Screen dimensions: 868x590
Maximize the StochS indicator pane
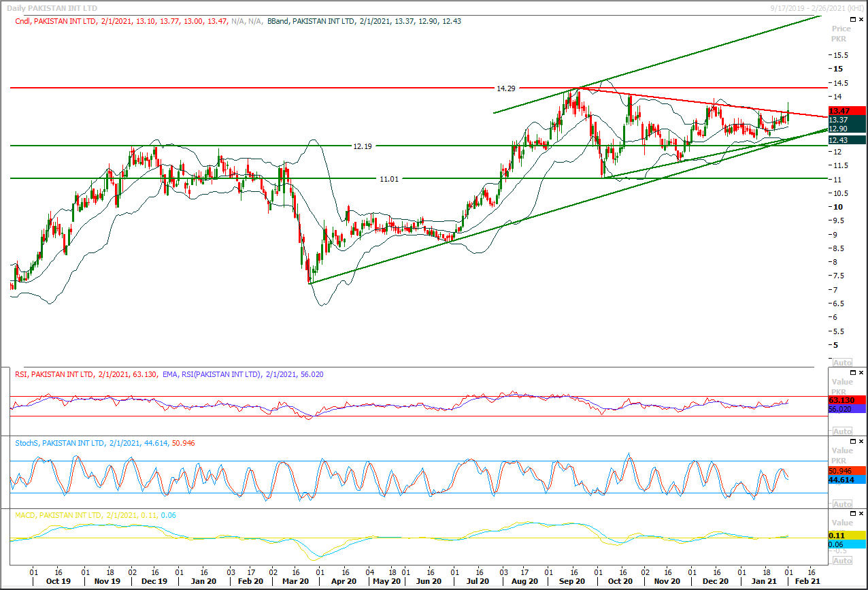pos(853,442)
